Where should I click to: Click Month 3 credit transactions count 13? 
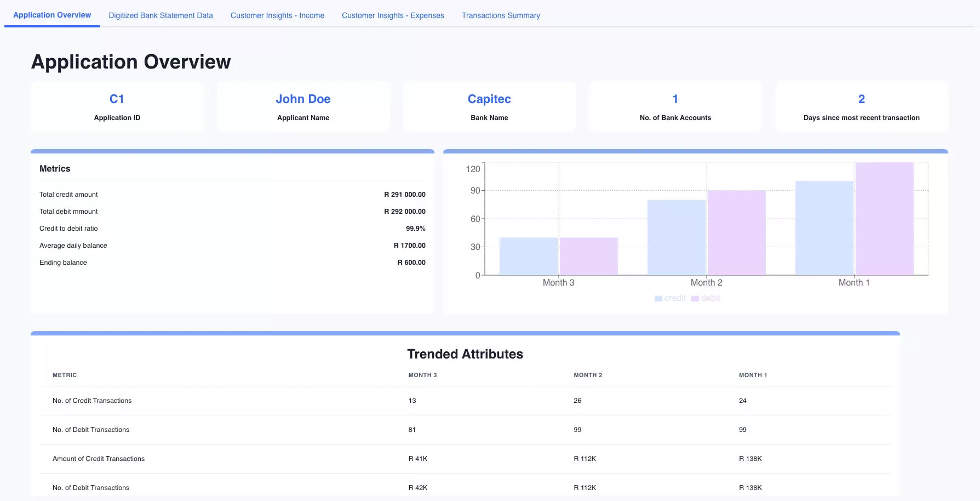click(x=412, y=401)
